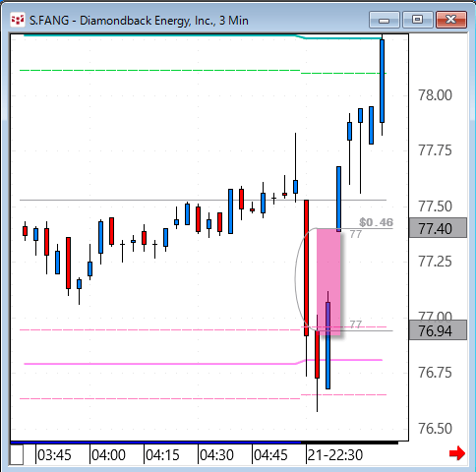Viewport: 476px width, 472px height.
Task: Click the 21-22:30 session date marker
Action: point(335,455)
